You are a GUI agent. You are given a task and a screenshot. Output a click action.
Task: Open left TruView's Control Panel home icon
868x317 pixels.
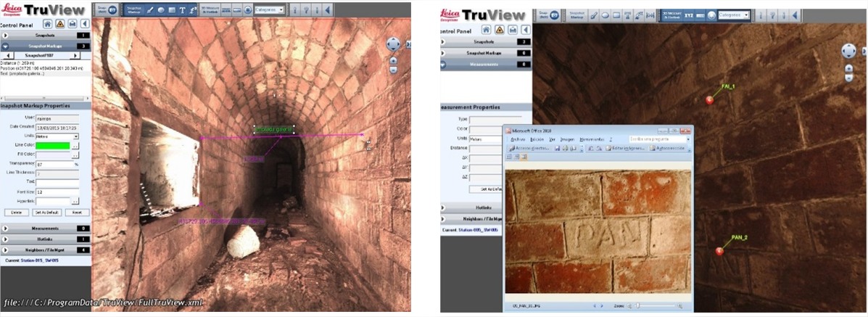point(48,24)
